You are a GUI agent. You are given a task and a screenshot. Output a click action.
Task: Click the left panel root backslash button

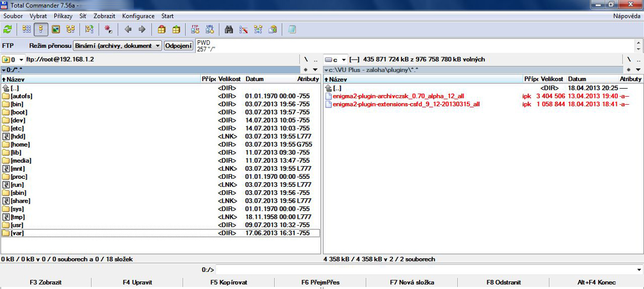click(306, 59)
